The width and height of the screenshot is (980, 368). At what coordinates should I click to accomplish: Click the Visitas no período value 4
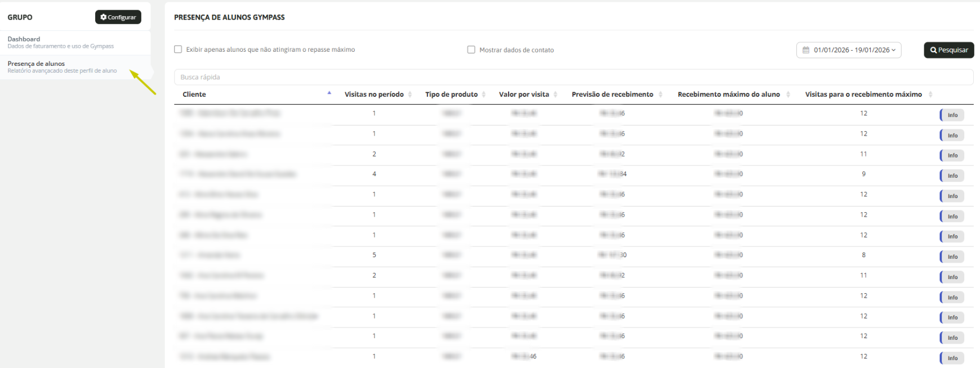pyautogui.click(x=374, y=174)
